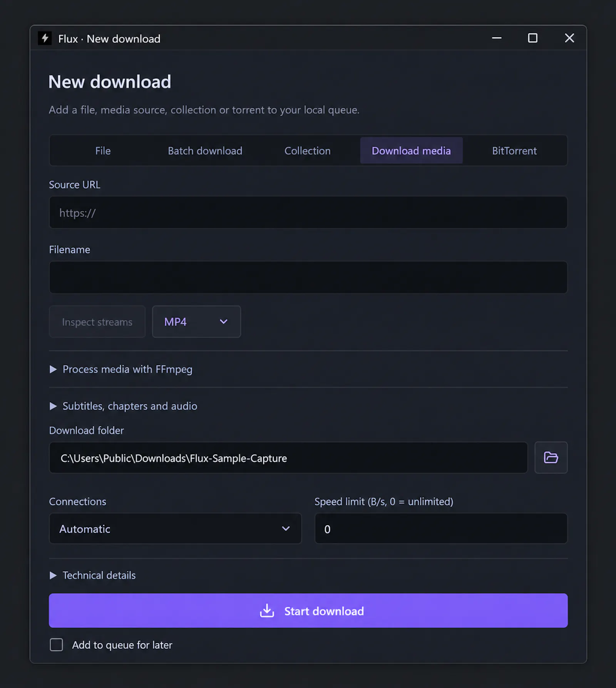Screen dimensions: 616x688
Task: Click the Add to queue for later label
Action: (122, 645)
